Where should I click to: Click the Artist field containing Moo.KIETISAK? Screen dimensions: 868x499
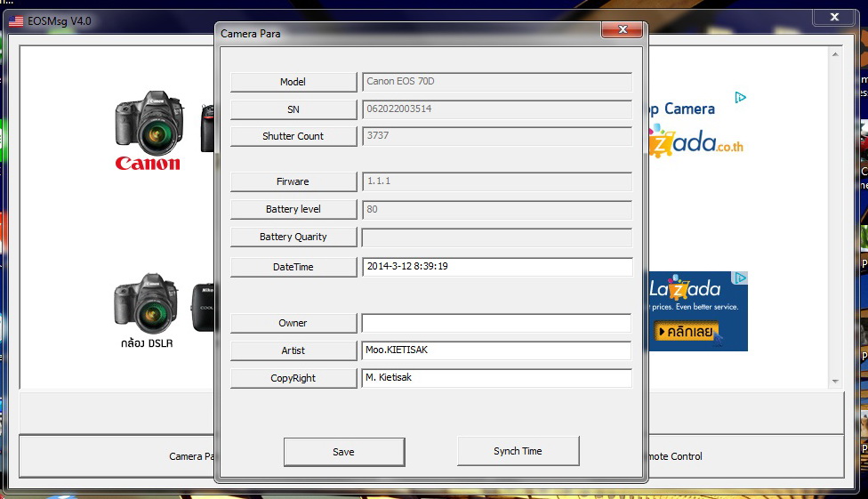pyautogui.click(x=496, y=350)
